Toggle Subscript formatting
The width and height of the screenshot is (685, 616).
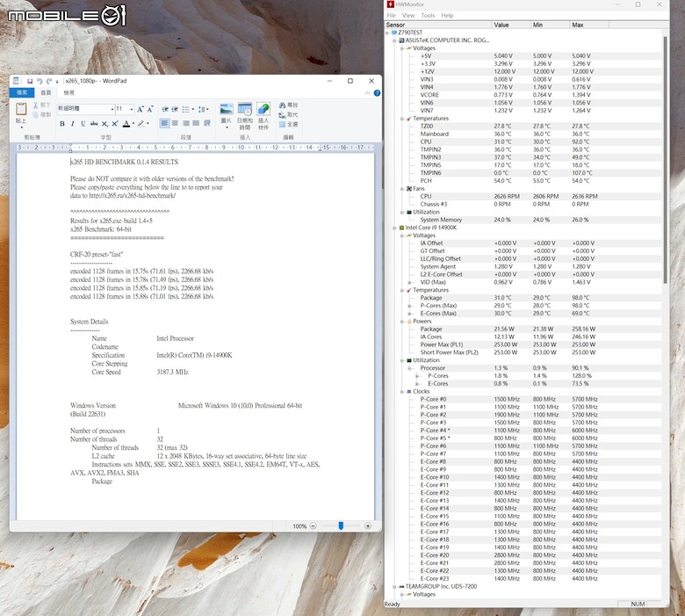coord(105,124)
